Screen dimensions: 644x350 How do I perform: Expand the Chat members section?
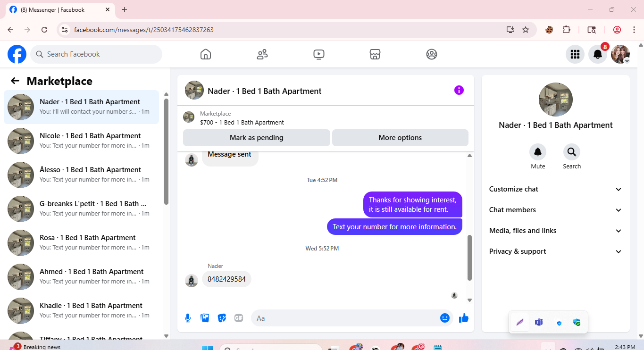(556, 210)
